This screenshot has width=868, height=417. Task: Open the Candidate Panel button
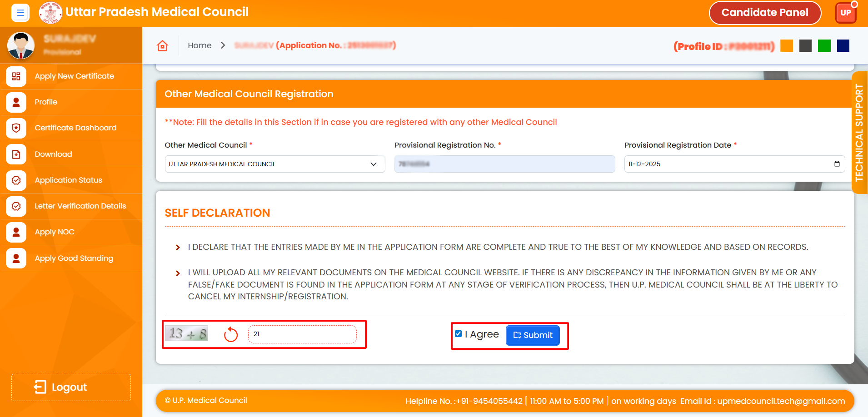(x=764, y=13)
